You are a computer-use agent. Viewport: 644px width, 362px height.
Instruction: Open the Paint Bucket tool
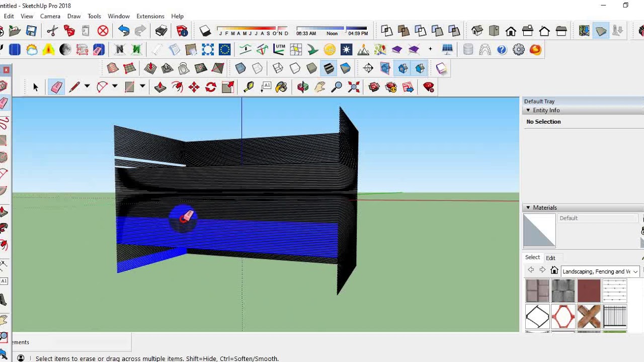281,87
